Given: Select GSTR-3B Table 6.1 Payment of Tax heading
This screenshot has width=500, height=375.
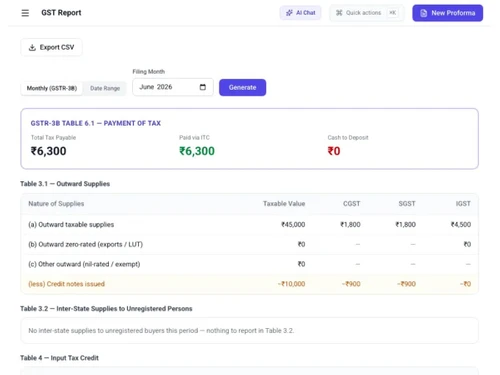Looking at the screenshot, I should (96, 123).
